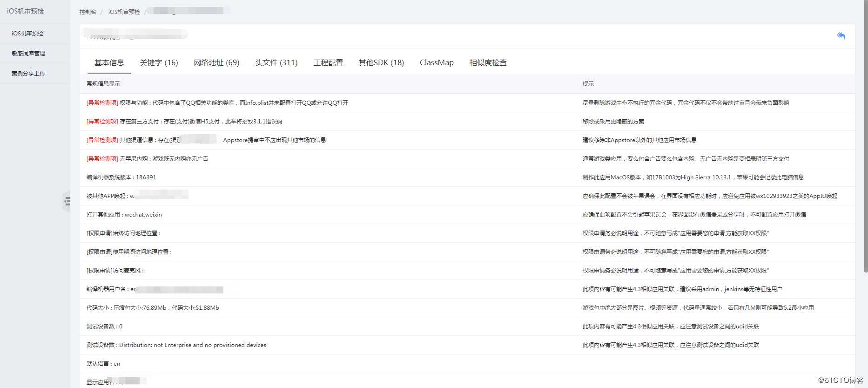Click the 始终访问地理位置 permission row

467,233
